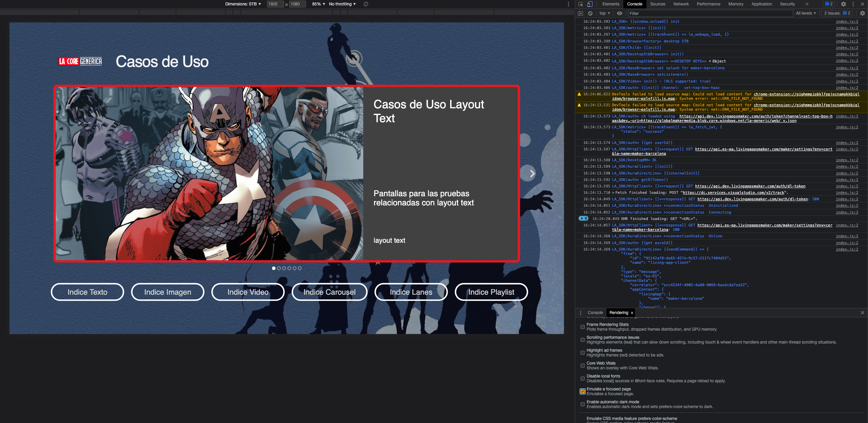Click the console Filter input field

pos(710,13)
